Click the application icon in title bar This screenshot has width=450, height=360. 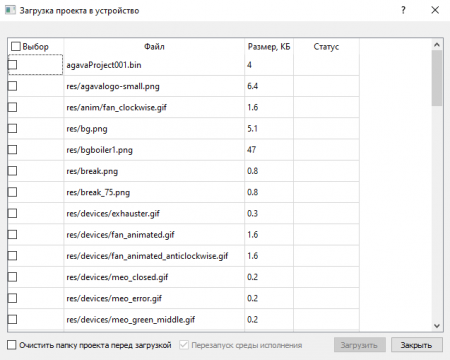10,10
